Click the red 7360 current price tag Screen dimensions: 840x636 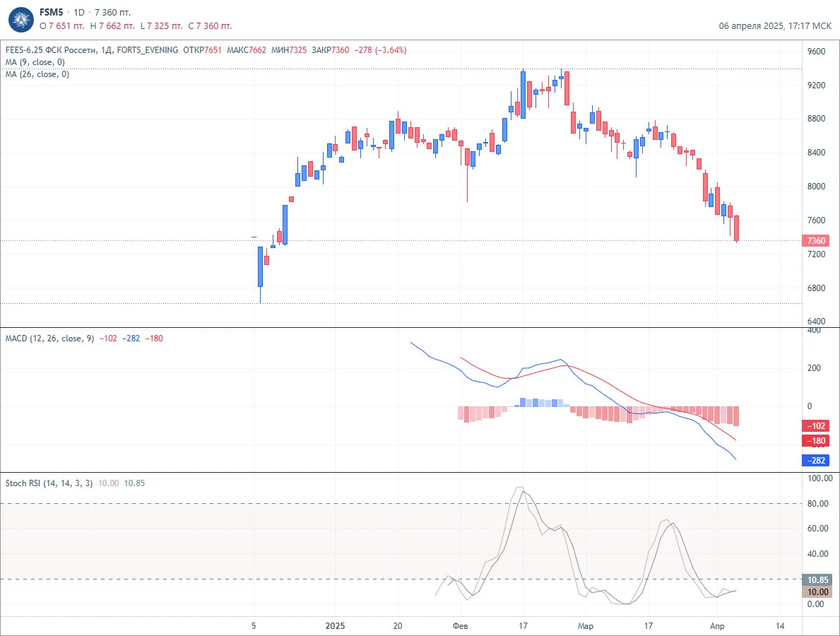pos(815,240)
